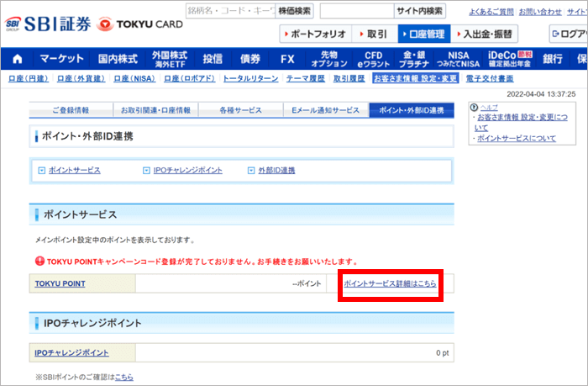Click arrow icon beside 外部ID連携 anchor link
588x386 pixels.
(x=250, y=171)
